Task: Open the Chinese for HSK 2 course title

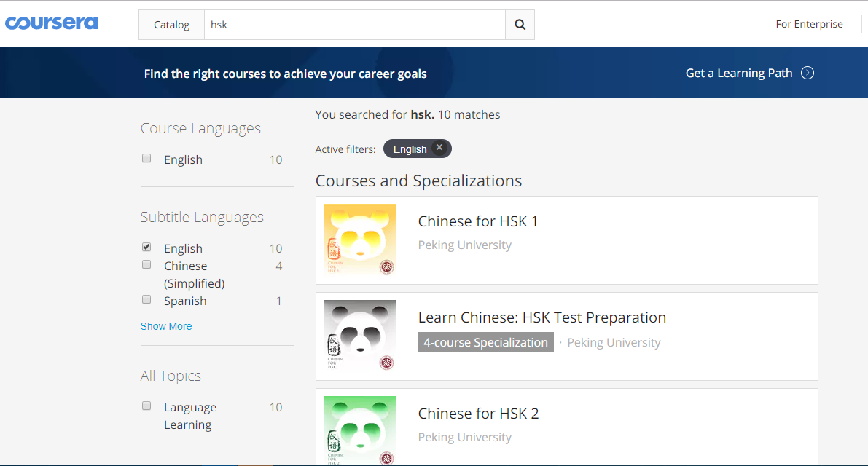Action: click(478, 414)
